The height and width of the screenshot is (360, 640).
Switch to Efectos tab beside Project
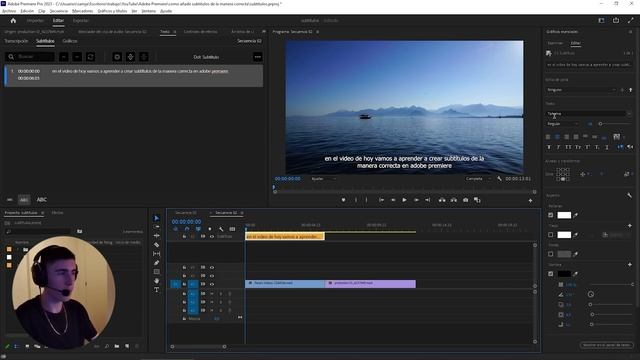point(58,213)
